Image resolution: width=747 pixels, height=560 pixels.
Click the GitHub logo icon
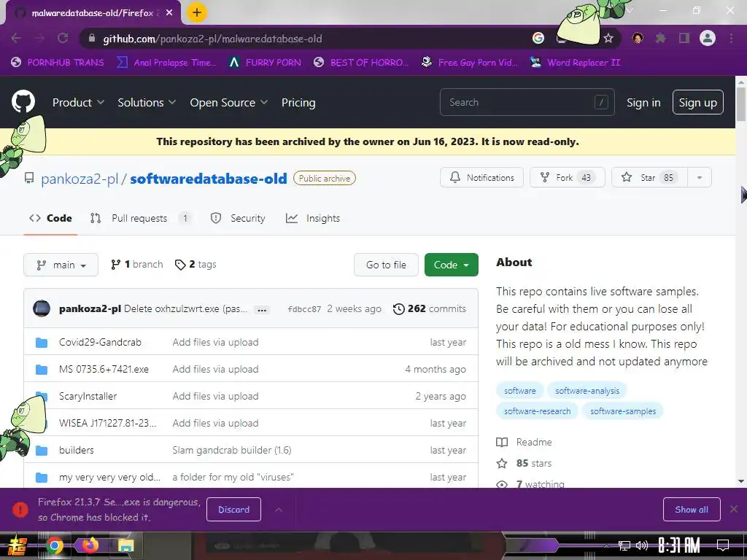(23, 101)
